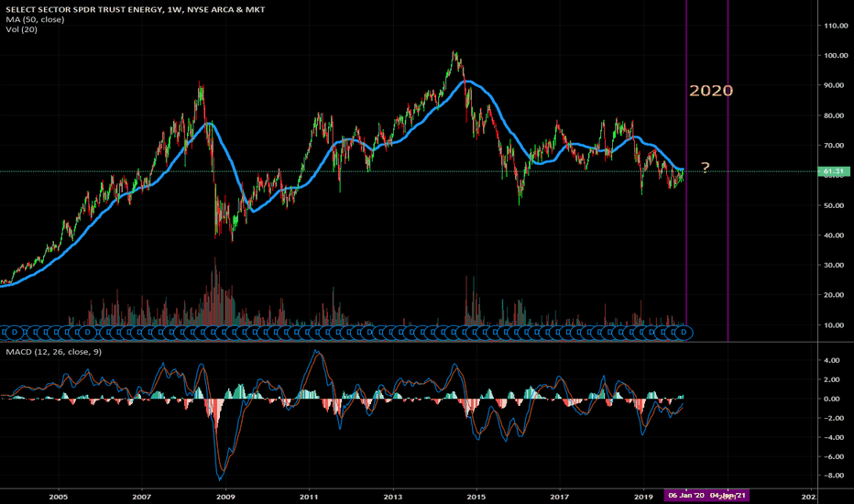854x504 pixels.
Task: Click the 100.00 price axis label
Action: [x=836, y=56]
